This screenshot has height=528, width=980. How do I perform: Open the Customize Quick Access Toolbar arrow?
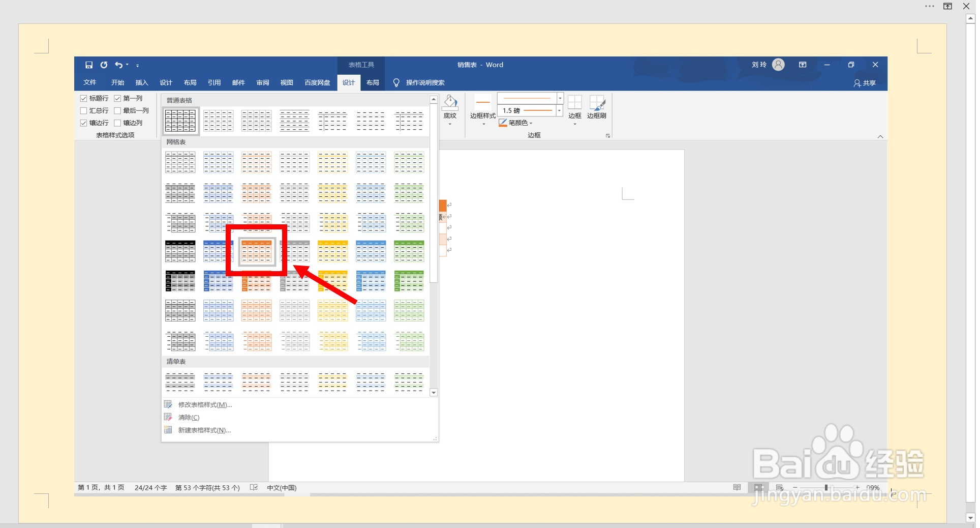[137, 65]
